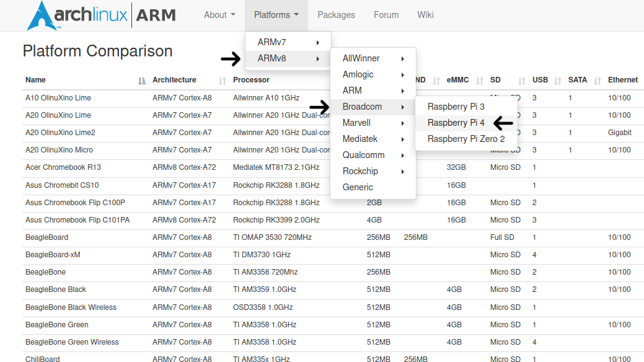
Task: Select 'TI OMAP 3530 720MHz' cell
Action: (x=272, y=237)
